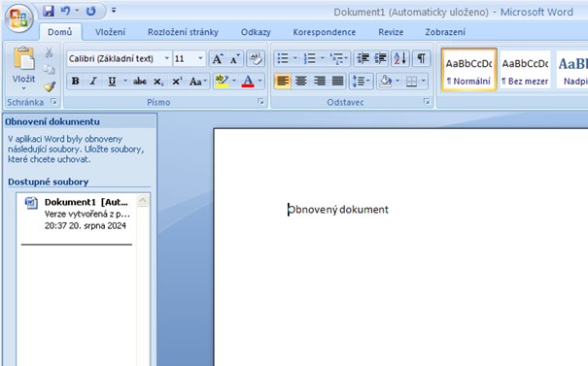Cut selection with the scissors icon
588x366 pixels.
(50, 52)
